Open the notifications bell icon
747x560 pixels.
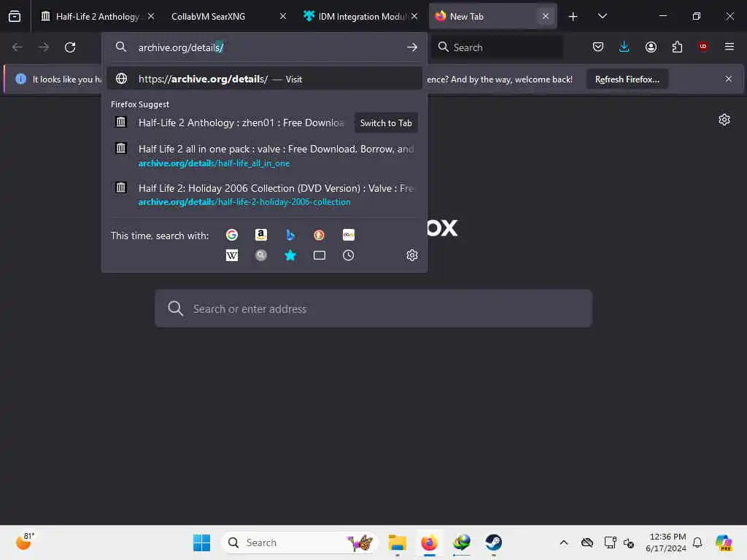click(x=697, y=542)
